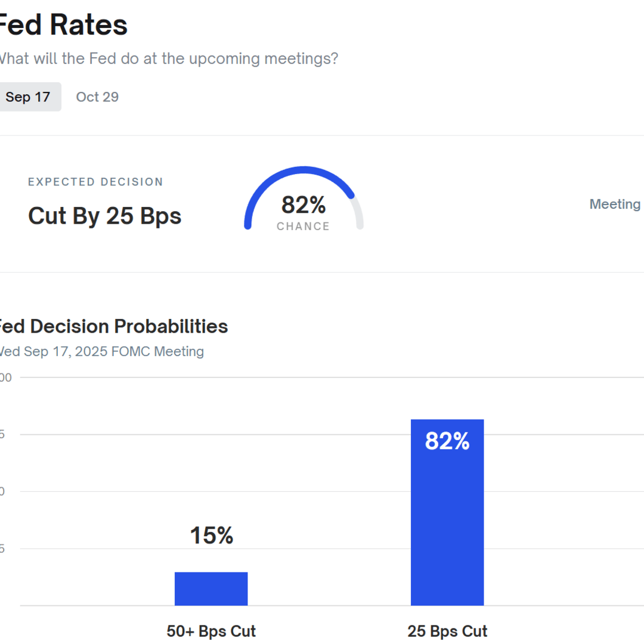Image resolution: width=644 pixels, height=644 pixels.
Task: Click the "Cut By 25 Bps" decision text
Action: [x=105, y=216]
